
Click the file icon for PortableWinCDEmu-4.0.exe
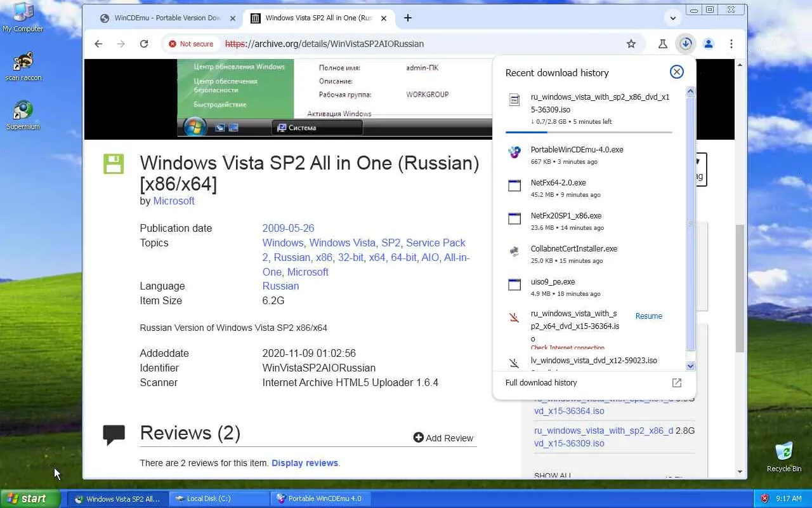tap(514, 152)
